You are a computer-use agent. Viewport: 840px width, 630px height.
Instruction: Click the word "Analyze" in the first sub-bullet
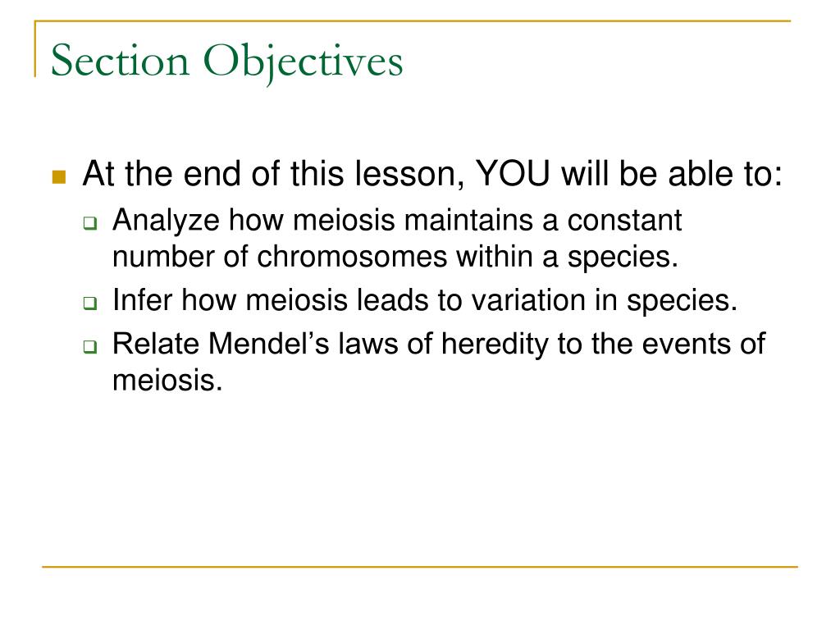pyautogui.click(x=166, y=221)
